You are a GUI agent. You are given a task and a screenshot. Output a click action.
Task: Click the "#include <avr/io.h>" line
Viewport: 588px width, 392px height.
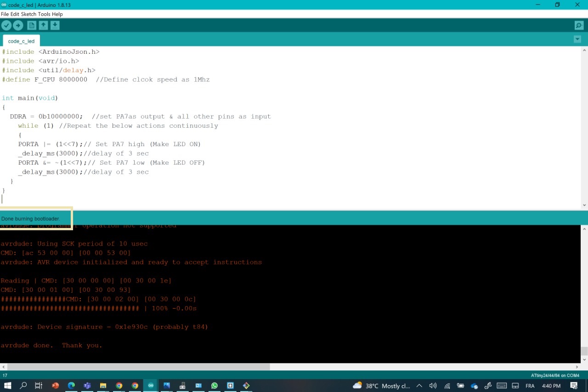point(40,61)
